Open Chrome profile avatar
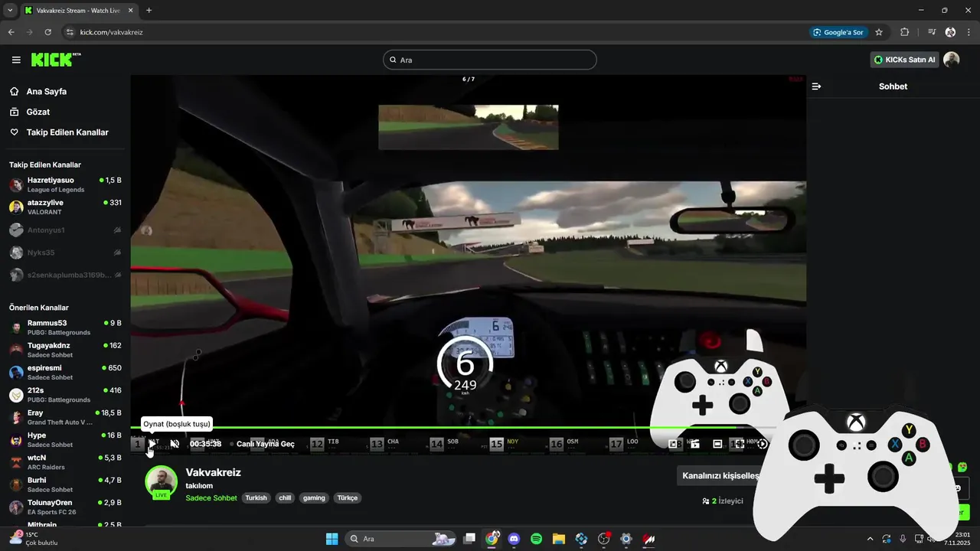 [x=950, y=32]
